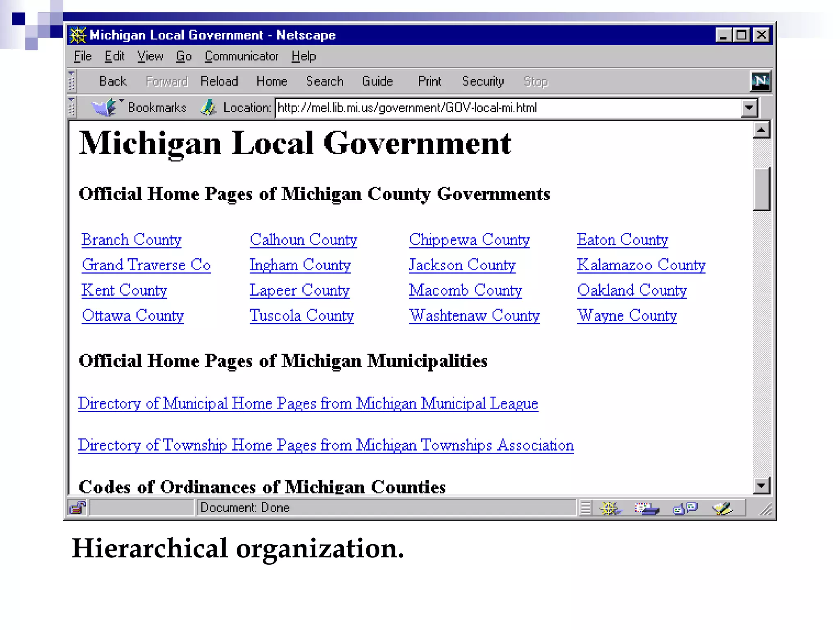Screen dimensions: 840x630
Task: Go to Home page
Action: point(272,81)
